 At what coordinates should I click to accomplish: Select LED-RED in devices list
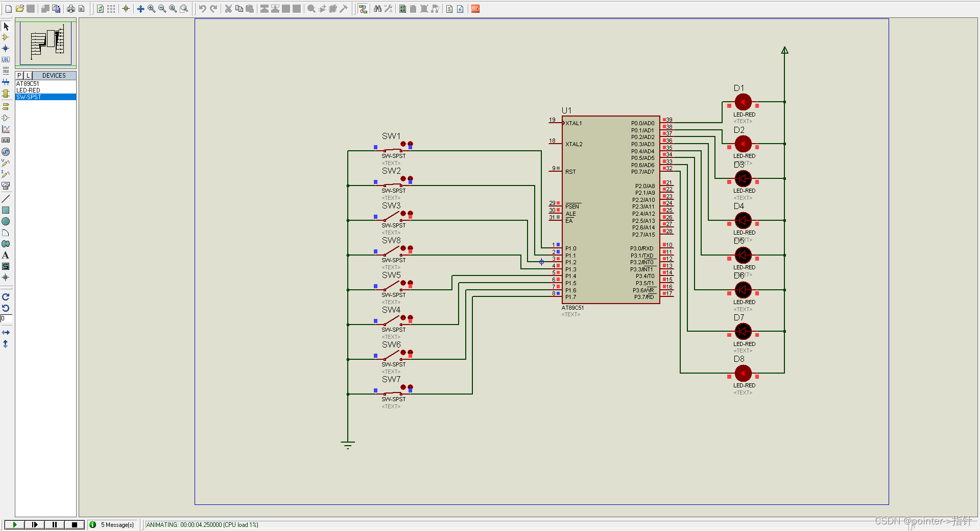(x=45, y=90)
